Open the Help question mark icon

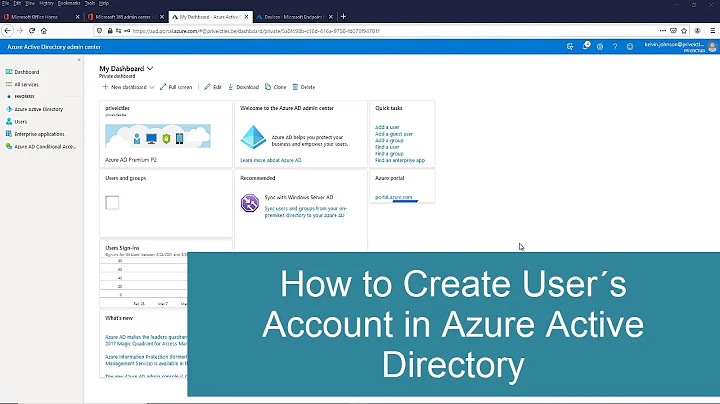point(615,47)
